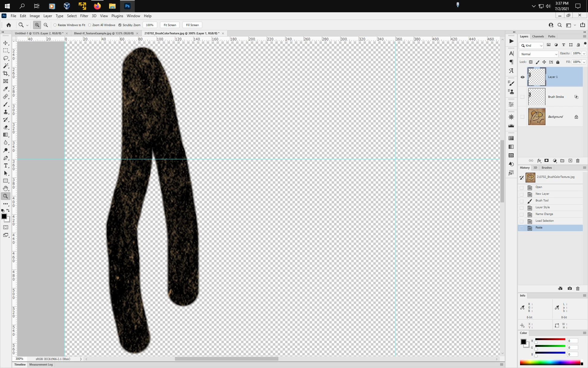Select the Move tool
This screenshot has width=588, height=368.
[6, 43]
